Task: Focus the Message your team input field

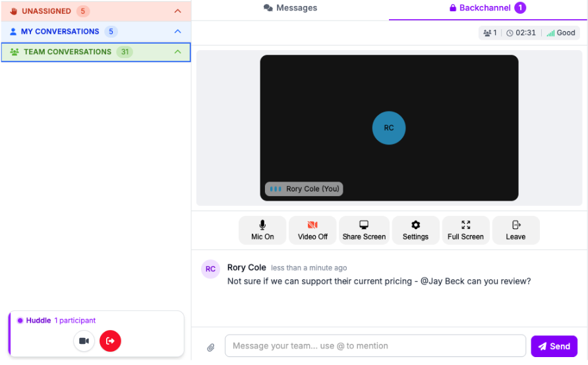Action: pos(375,346)
